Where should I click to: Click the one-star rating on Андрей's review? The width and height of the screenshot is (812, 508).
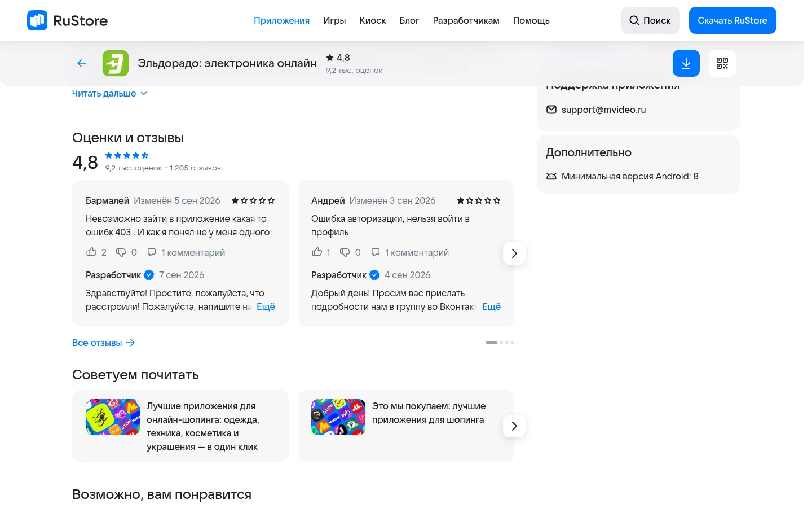tap(479, 200)
